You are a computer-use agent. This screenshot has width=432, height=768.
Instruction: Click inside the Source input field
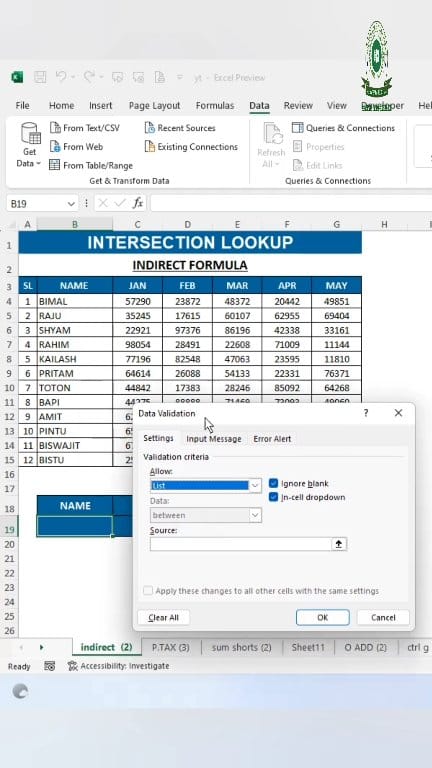click(x=240, y=544)
